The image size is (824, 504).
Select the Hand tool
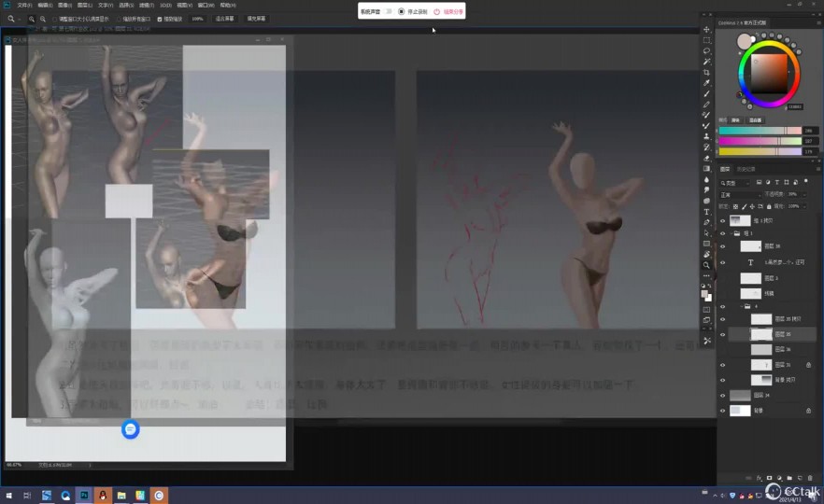[707, 255]
